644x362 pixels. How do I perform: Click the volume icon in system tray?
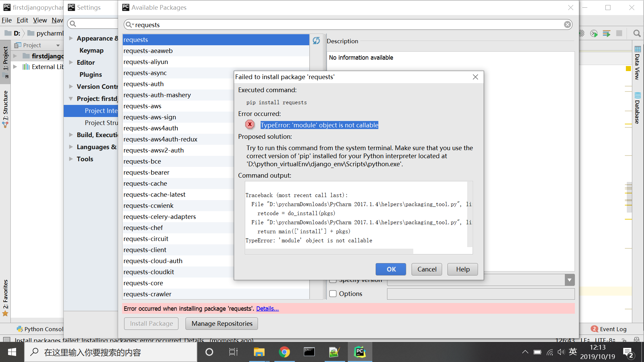pos(561,352)
